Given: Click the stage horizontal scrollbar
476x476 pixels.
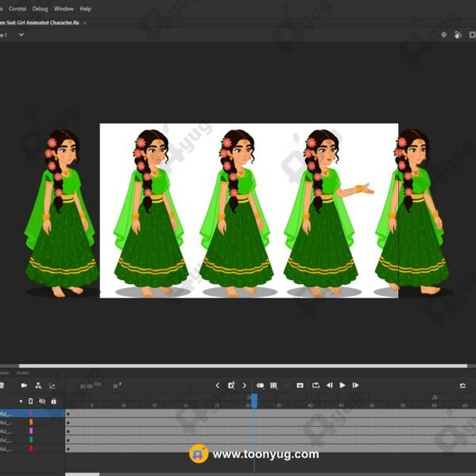Looking at the screenshot, I should pyautogui.click(x=243, y=366).
